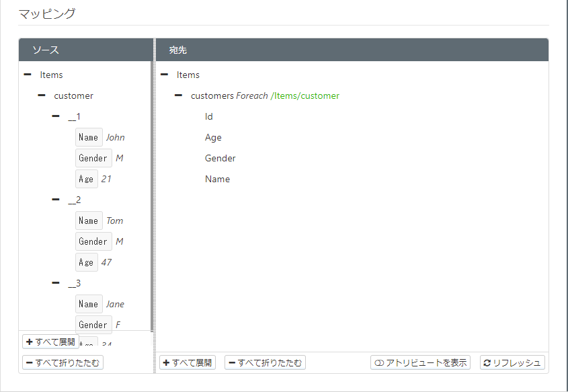This screenshot has height=392, width=568.
Task: Collapse the source customer node
Action: click(x=42, y=95)
